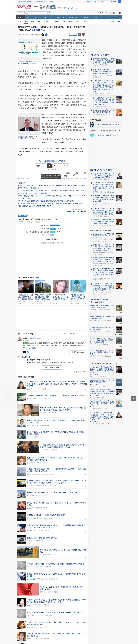138x644 pixels.
Task: Click the 特産品を買う 33% poll bar
Action: [x=55, y=225]
